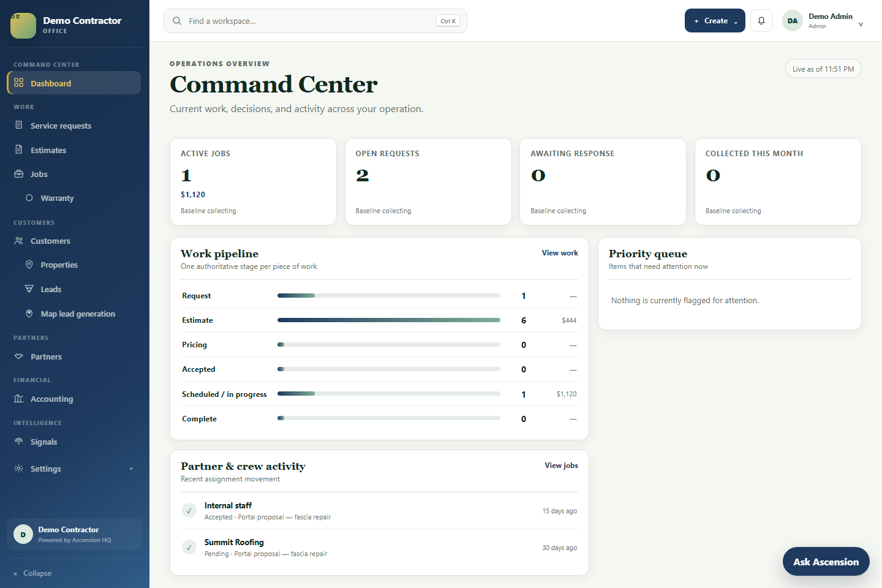This screenshot has height=588, width=882.
Task: Click the check icon beside Summit Roofing
Action: 189,547
